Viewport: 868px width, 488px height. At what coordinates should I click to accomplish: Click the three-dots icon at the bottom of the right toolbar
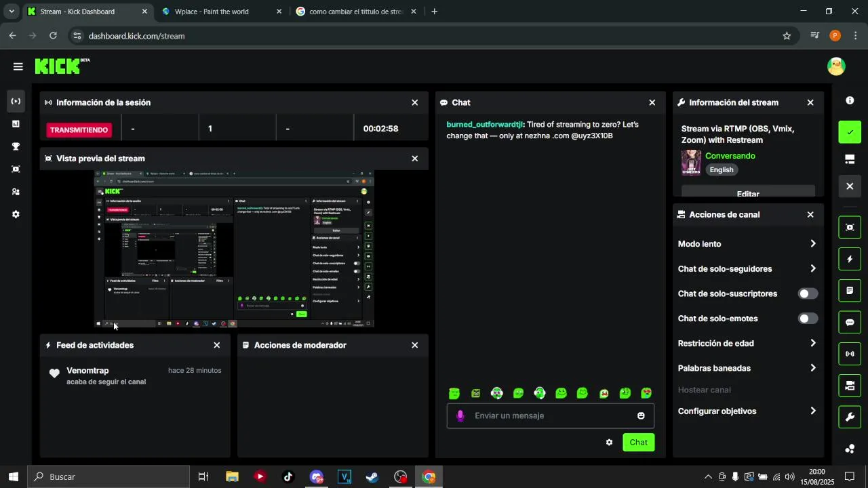click(x=850, y=449)
